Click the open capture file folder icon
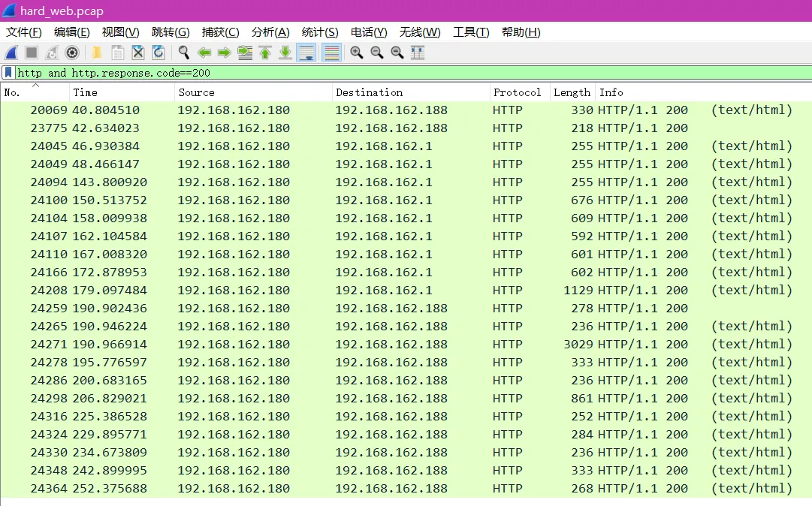This screenshot has height=506, width=812. [x=97, y=53]
